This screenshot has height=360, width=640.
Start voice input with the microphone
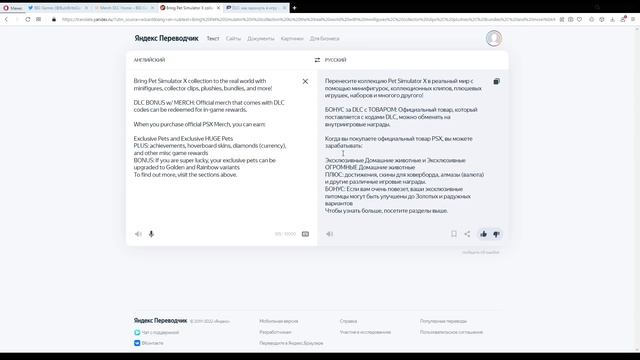click(x=151, y=234)
